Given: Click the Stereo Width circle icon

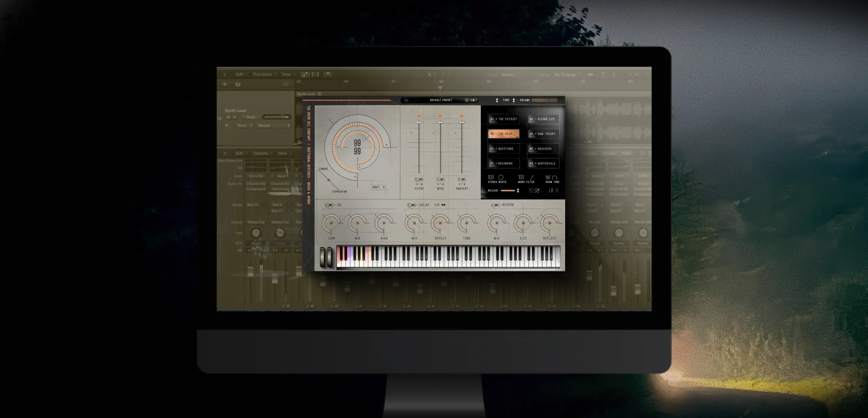Looking at the screenshot, I should pyautogui.click(x=501, y=177).
